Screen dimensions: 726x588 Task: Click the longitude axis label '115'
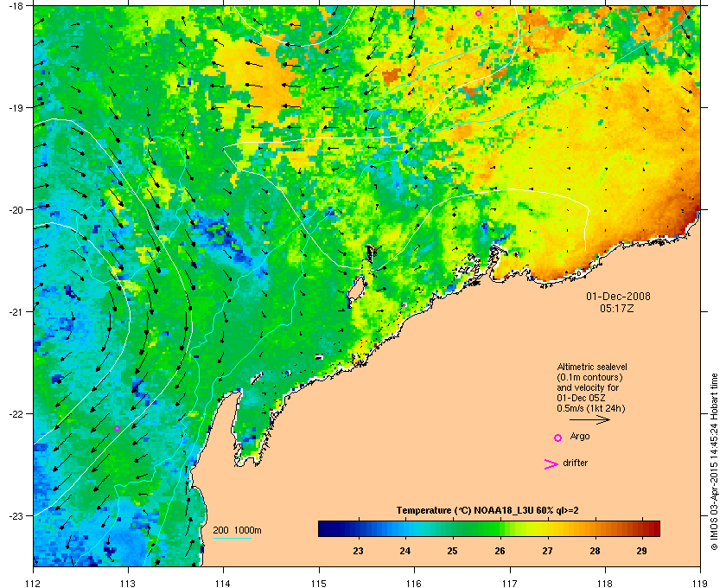(x=319, y=583)
